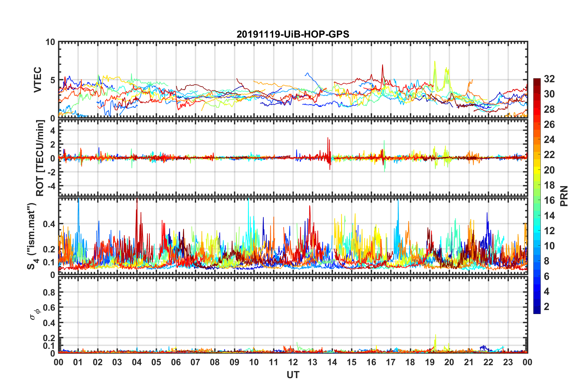This screenshot has height=392, width=586.
Task: Click colorbar tick label 24
Action: [549, 139]
